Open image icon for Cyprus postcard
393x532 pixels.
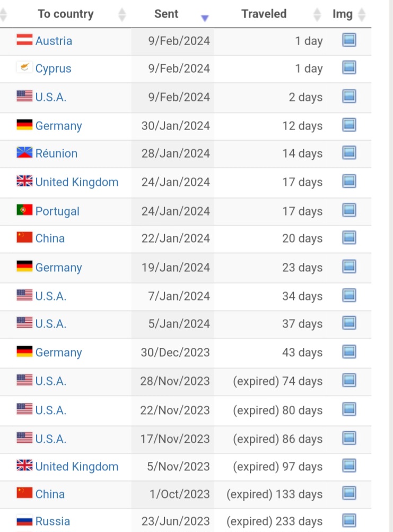[349, 67]
